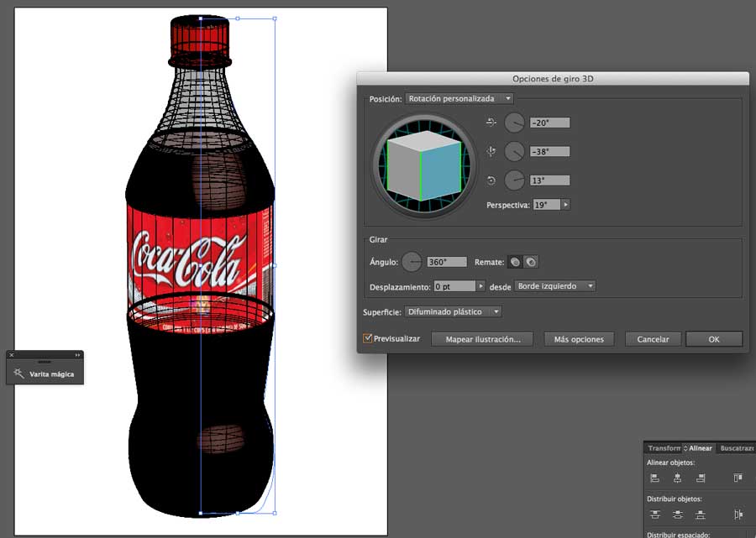Open the Superficie Difuminado plástico dropdown
The image size is (756, 538).
[x=453, y=311]
